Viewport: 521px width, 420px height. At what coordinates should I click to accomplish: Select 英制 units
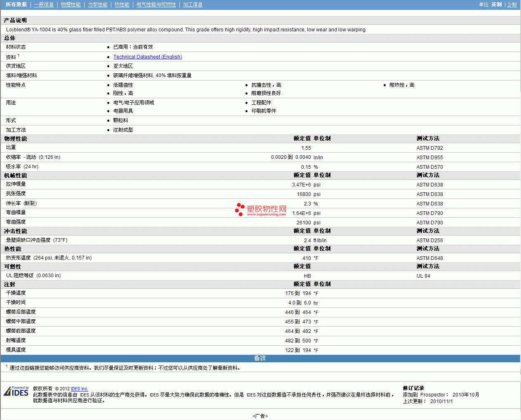496,5
